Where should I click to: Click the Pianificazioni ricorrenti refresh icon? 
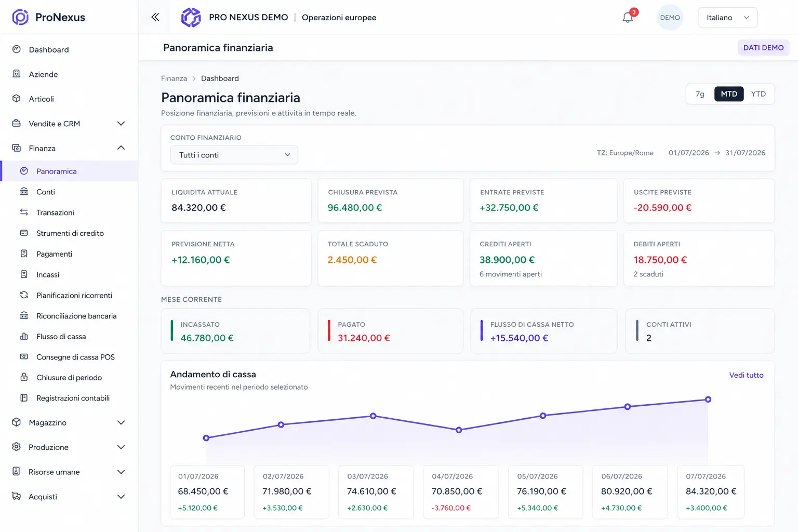tap(24, 295)
